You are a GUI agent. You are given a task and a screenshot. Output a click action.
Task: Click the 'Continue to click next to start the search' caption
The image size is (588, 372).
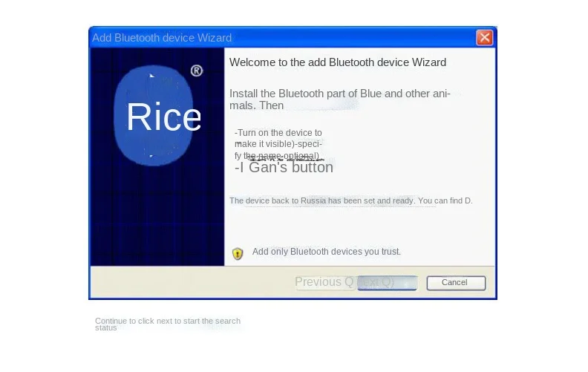coord(168,324)
